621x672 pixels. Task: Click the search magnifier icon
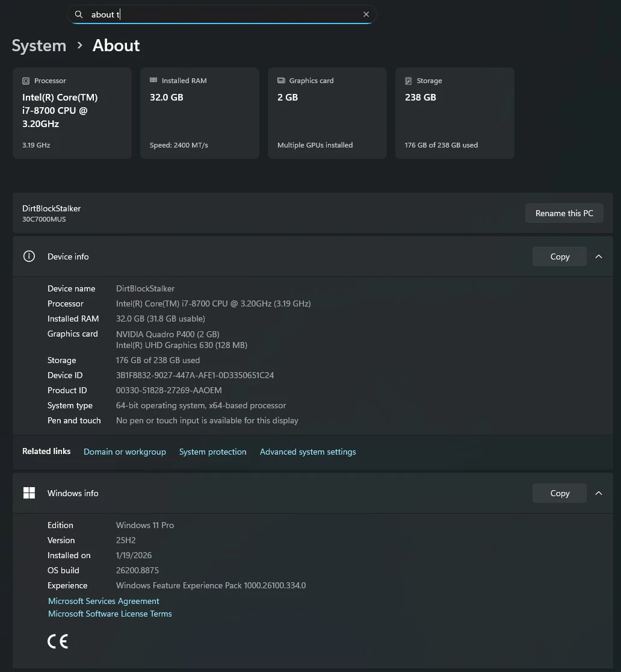pos(78,14)
